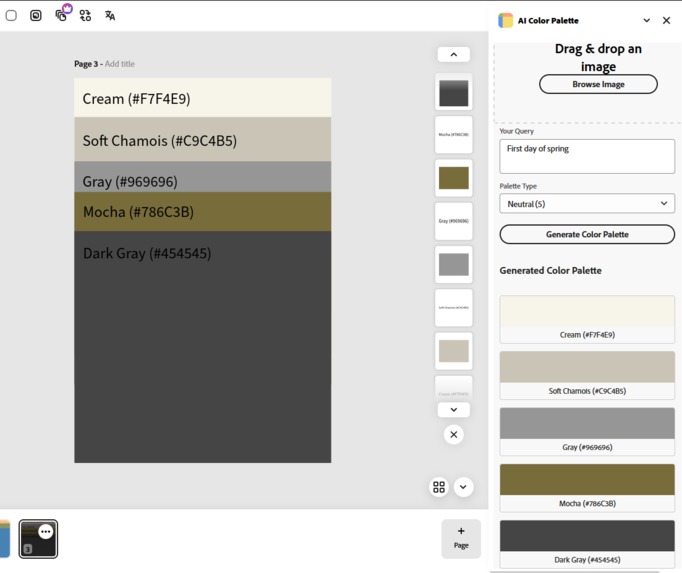Open the Palette Type Neutral (5) dropdown

(587, 204)
